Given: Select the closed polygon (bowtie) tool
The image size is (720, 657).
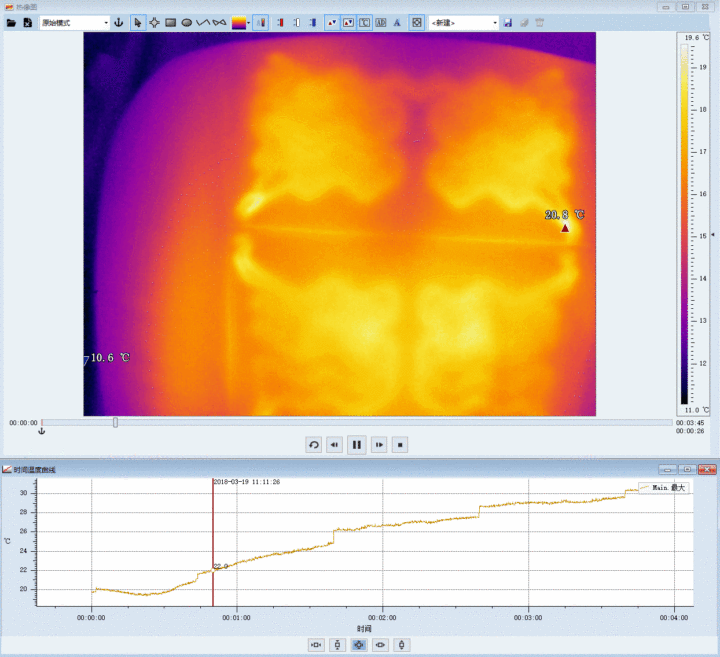Looking at the screenshot, I should tap(219, 22).
